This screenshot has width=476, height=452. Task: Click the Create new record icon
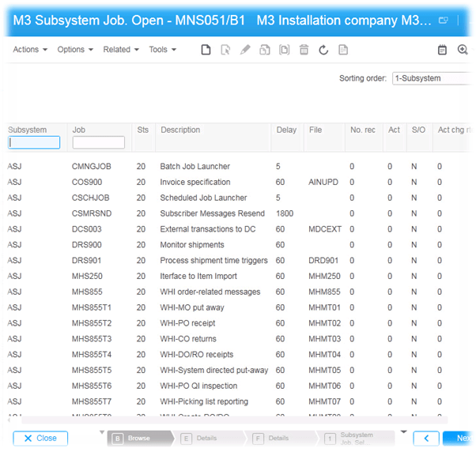[206, 50]
